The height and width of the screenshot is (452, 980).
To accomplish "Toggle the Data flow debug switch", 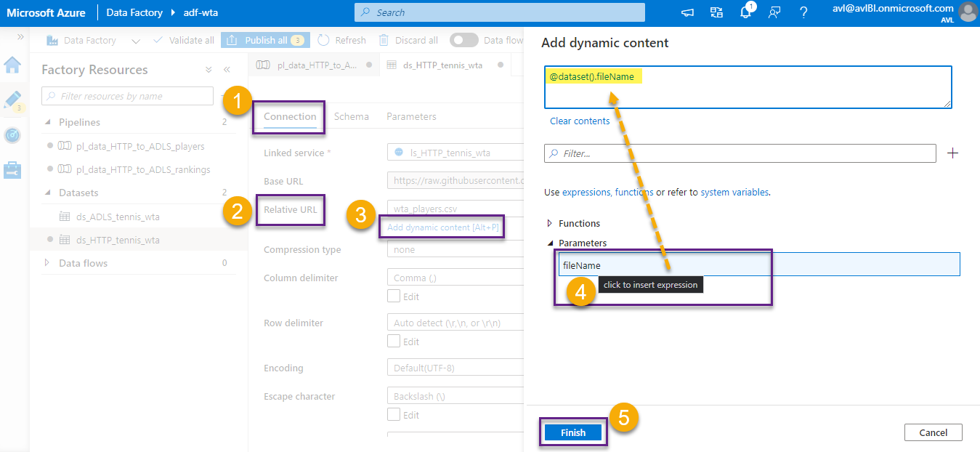I will [x=463, y=40].
